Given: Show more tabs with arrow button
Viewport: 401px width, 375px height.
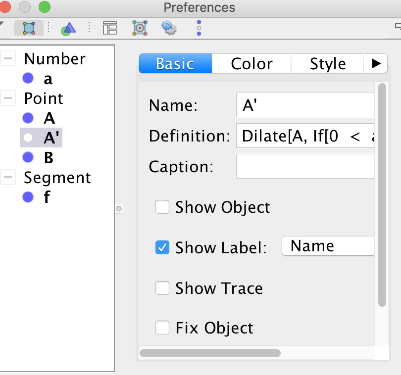Looking at the screenshot, I should tap(376, 63).
